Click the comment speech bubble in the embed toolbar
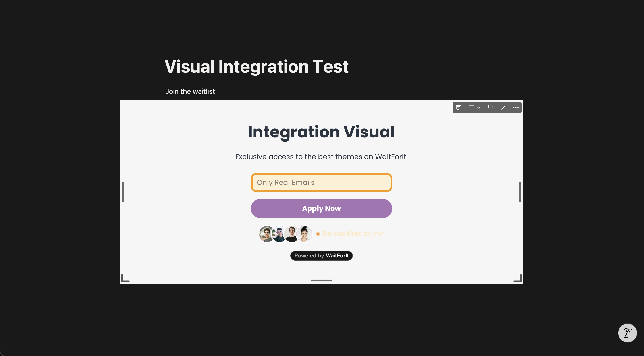This screenshot has height=356, width=644. [459, 107]
